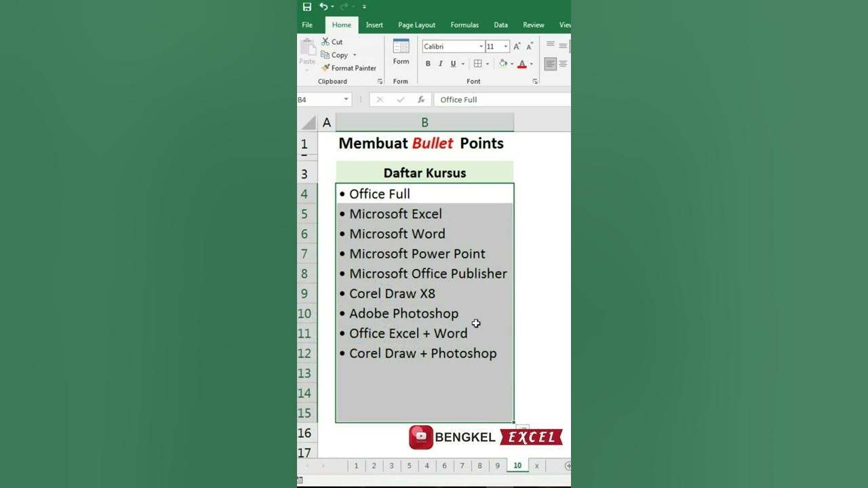The width and height of the screenshot is (868, 488).
Task: Click the formula bar showing Office Full
Action: point(502,100)
